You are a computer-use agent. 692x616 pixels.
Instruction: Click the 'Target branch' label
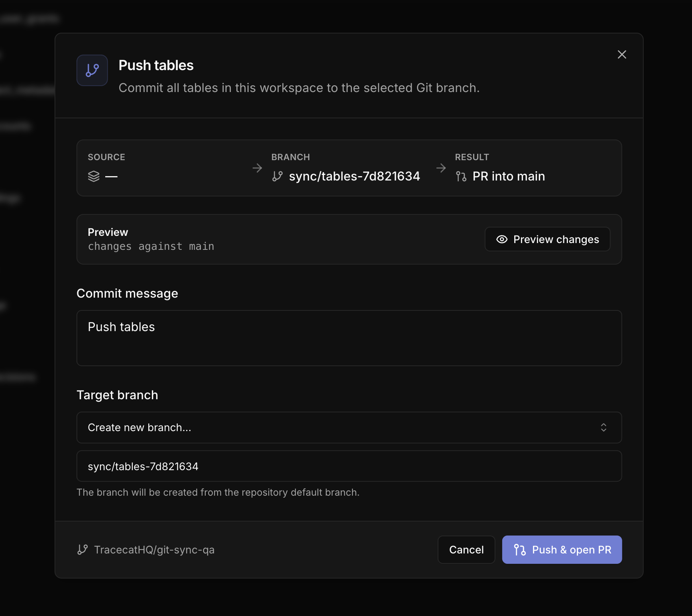pos(117,395)
